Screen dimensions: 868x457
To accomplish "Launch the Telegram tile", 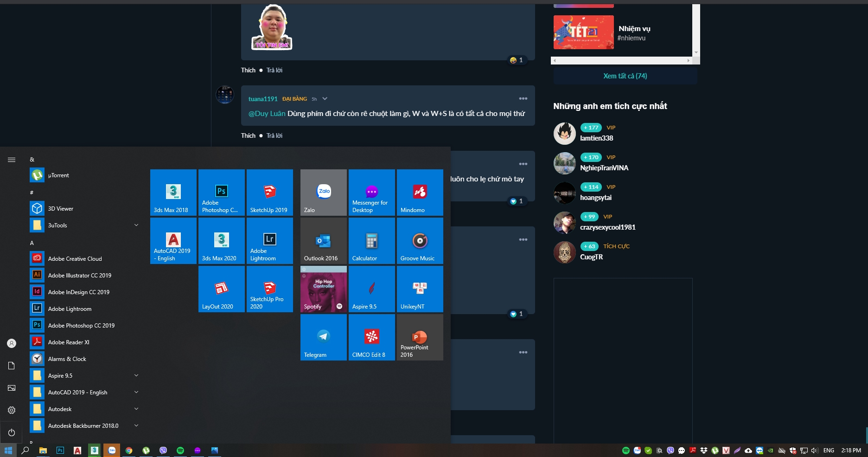I will point(324,337).
